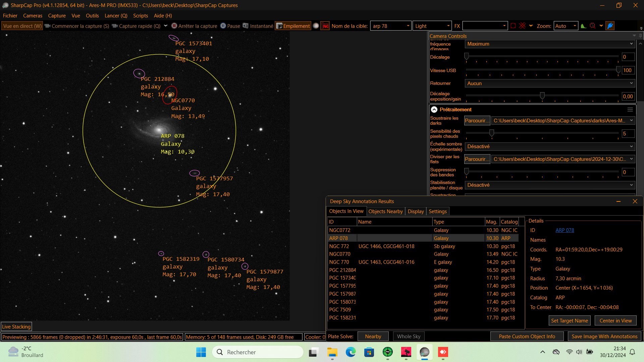Click the red selection square icon
Screen dimensions: 644x362
513,26
